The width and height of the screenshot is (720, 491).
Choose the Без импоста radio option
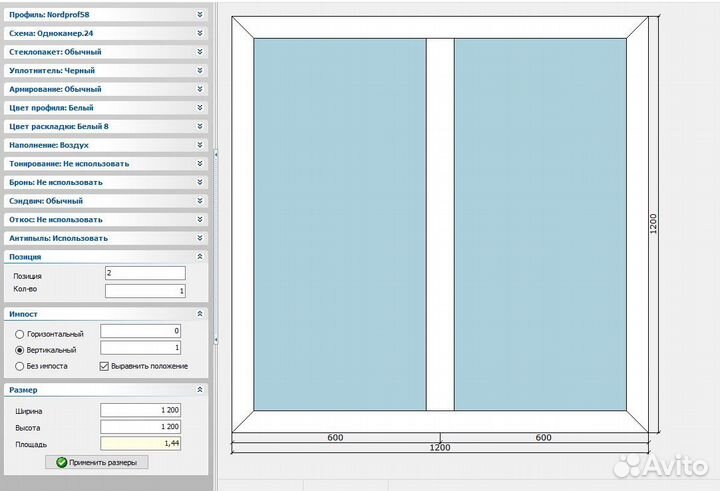[x=19, y=366]
